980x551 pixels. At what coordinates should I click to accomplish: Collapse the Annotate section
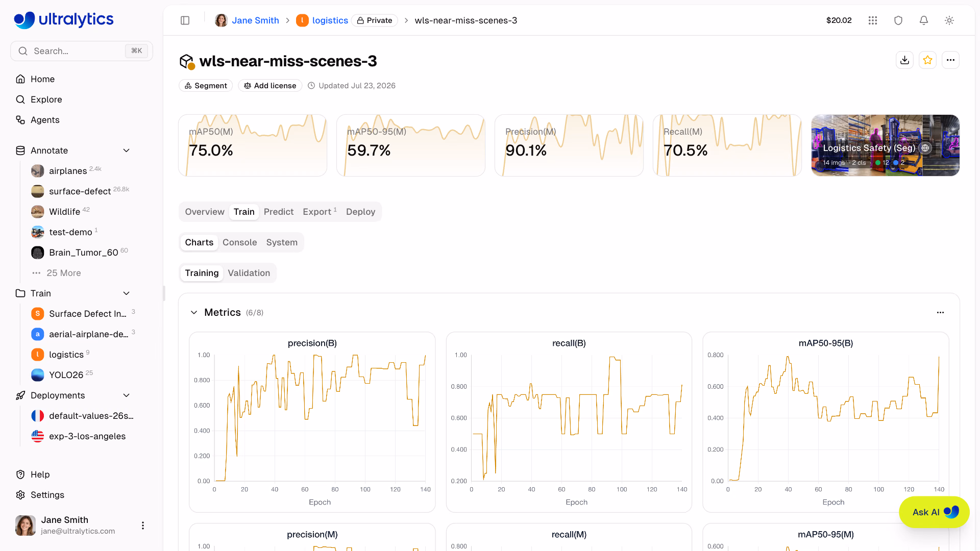pos(127,151)
